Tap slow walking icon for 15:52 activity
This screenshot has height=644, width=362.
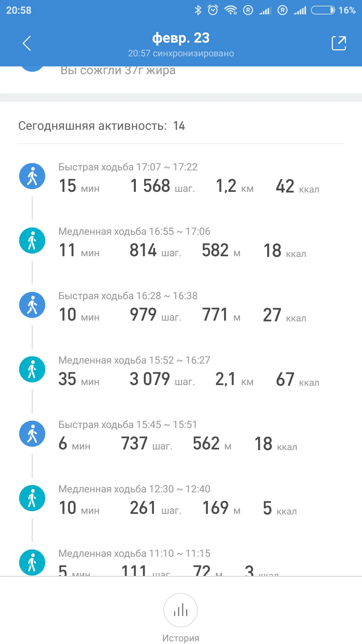pos(32,369)
